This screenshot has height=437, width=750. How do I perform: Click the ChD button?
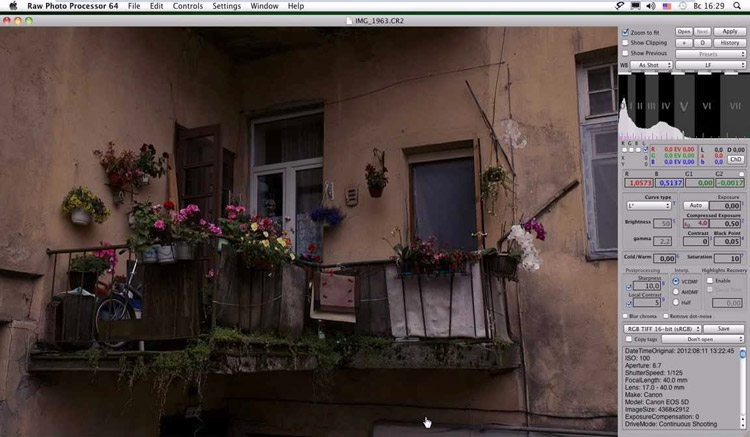[x=736, y=160]
